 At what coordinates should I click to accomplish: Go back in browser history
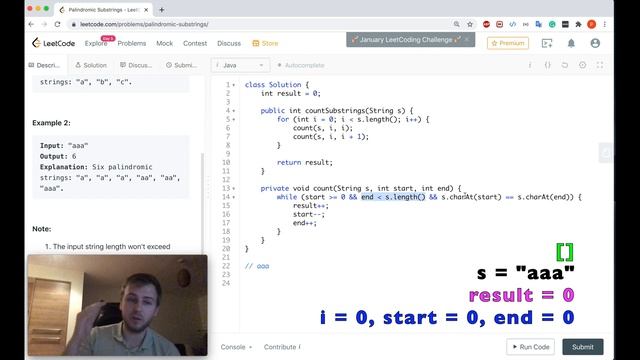tap(32, 24)
